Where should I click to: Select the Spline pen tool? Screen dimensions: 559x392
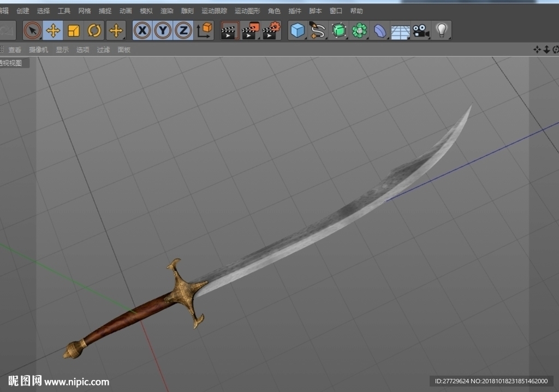coord(318,31)
